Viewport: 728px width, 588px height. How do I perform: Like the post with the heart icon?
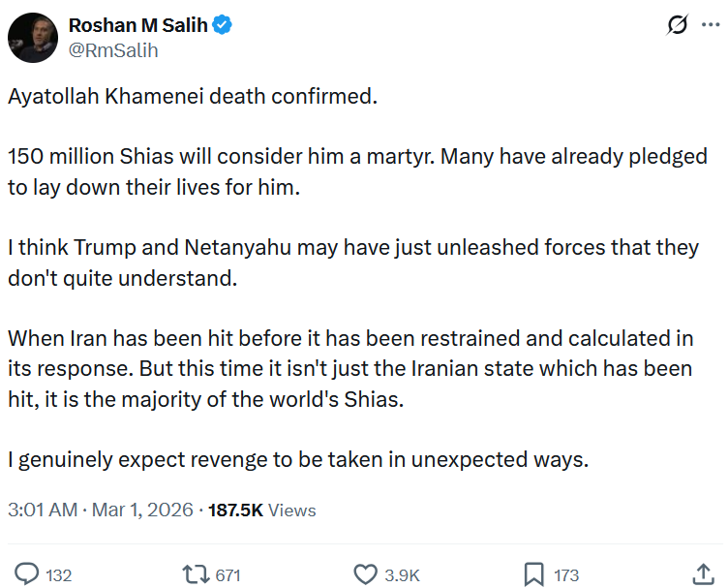pyautogui.click(x=366, y=574)
